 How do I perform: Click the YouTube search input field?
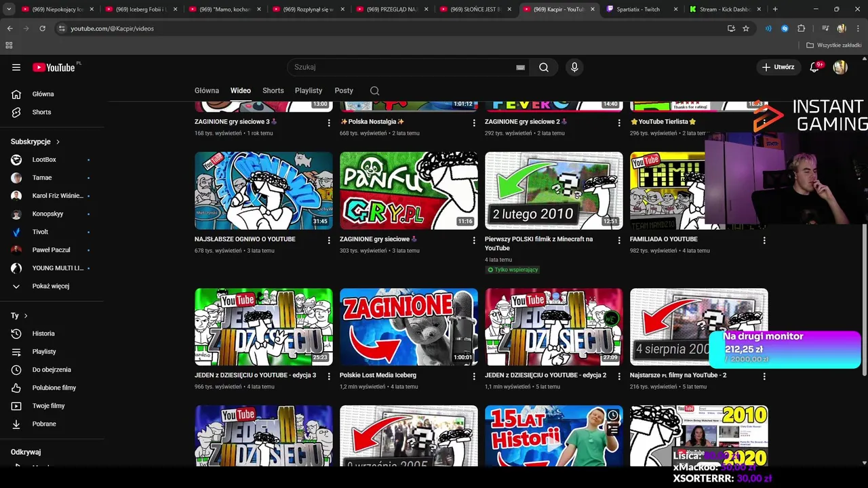point(403,67)
